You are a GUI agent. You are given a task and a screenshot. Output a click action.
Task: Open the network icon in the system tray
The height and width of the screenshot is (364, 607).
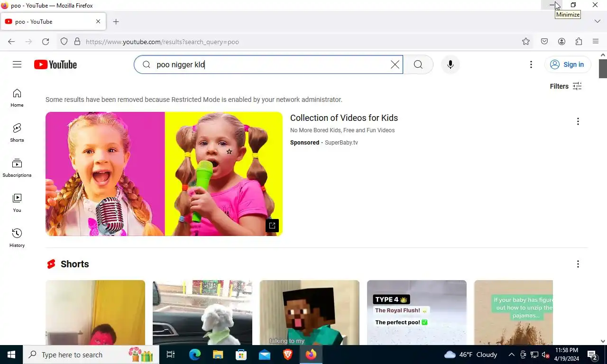pyautogui.click(x=534, y=355)
